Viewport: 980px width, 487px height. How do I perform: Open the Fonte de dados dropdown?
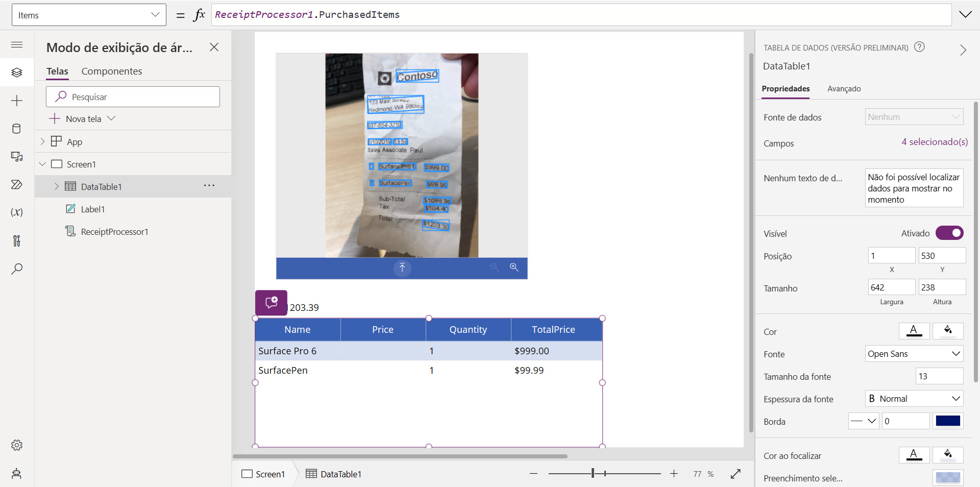pos(914,117)
